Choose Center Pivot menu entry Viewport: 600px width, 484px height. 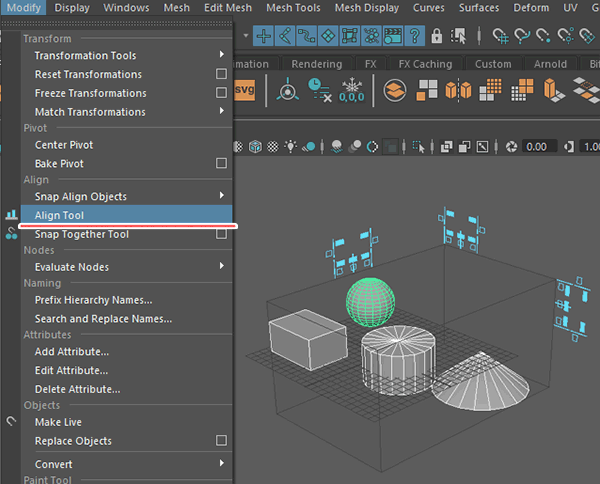pos(64,145)
